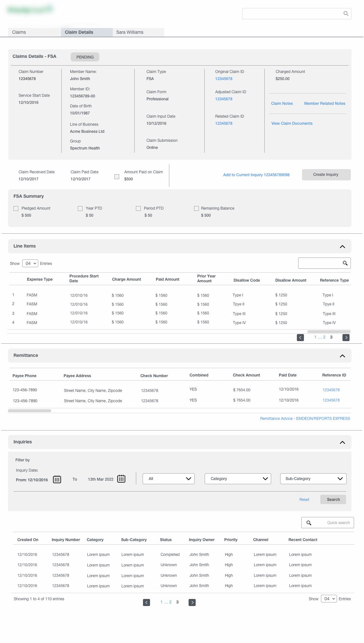Go to next page of Line Items

[346, 338]
